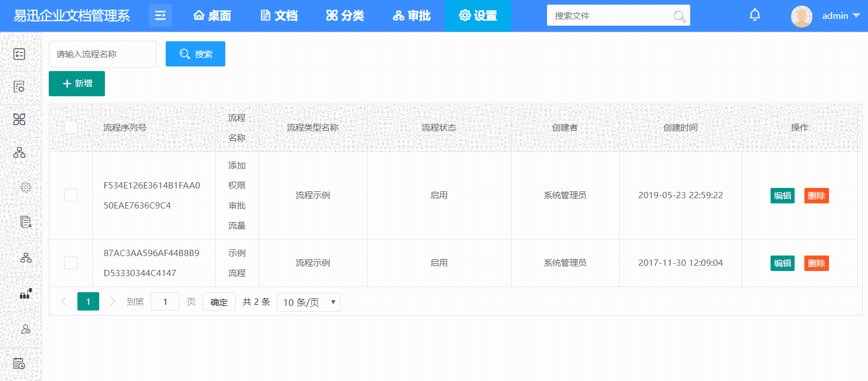
Task: Expand the admin account dropdown
Action: coord(840,15)
